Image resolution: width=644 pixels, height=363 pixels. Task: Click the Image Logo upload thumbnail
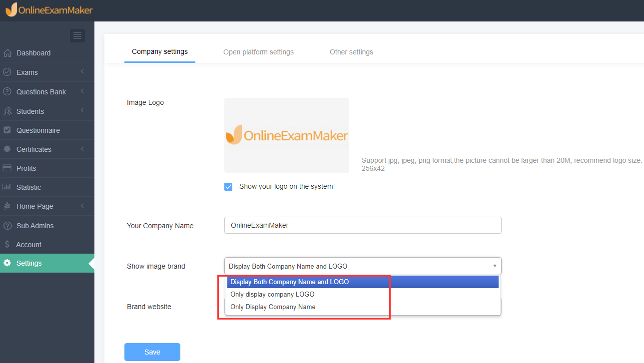[x=287, y=135]
